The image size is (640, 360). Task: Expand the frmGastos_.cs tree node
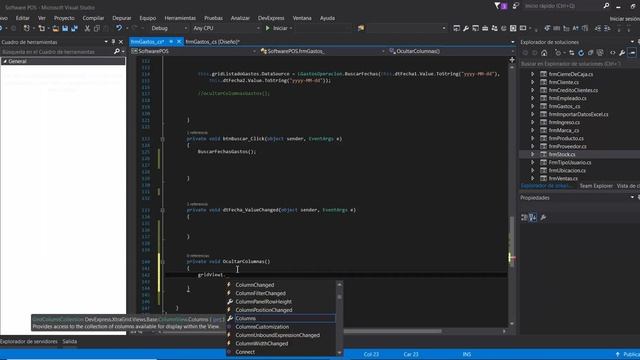coord(532,106)
